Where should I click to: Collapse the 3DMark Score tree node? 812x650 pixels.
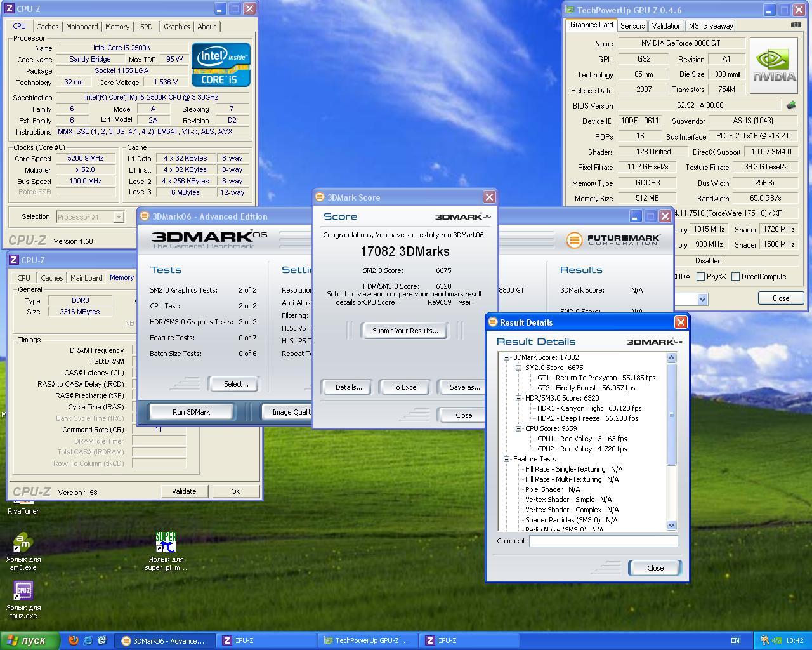pos(506,357)
